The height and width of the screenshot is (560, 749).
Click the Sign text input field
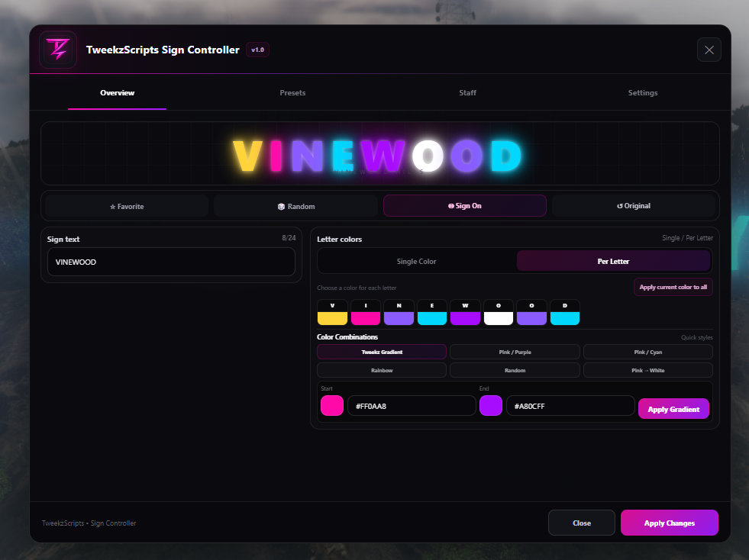click(171, 262)
